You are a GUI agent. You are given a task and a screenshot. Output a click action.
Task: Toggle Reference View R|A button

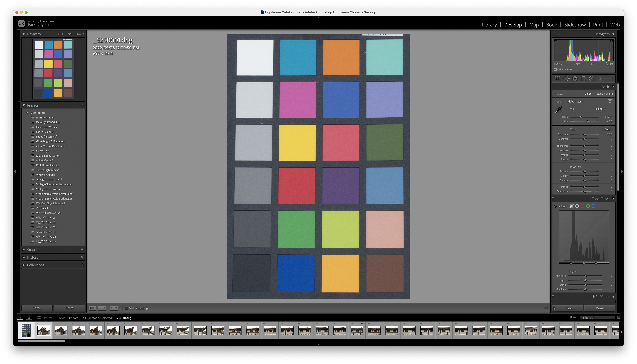pos(102,308)
